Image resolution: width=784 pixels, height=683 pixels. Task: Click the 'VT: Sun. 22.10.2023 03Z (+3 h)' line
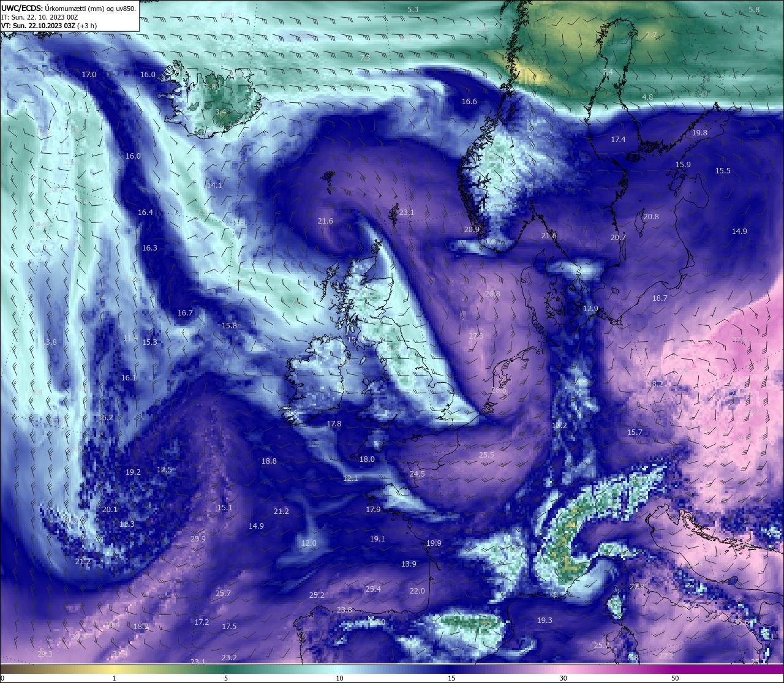(49, 26)
